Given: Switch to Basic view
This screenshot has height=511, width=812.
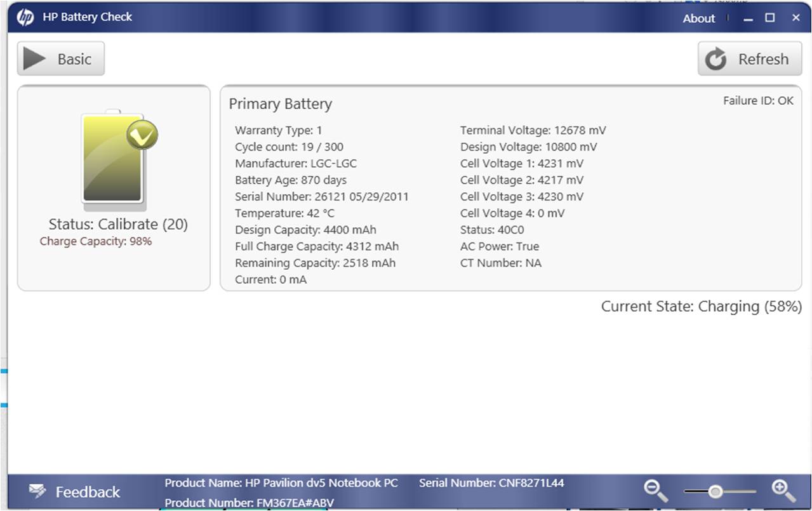Looking at the screenshot, I should point(60,58).
